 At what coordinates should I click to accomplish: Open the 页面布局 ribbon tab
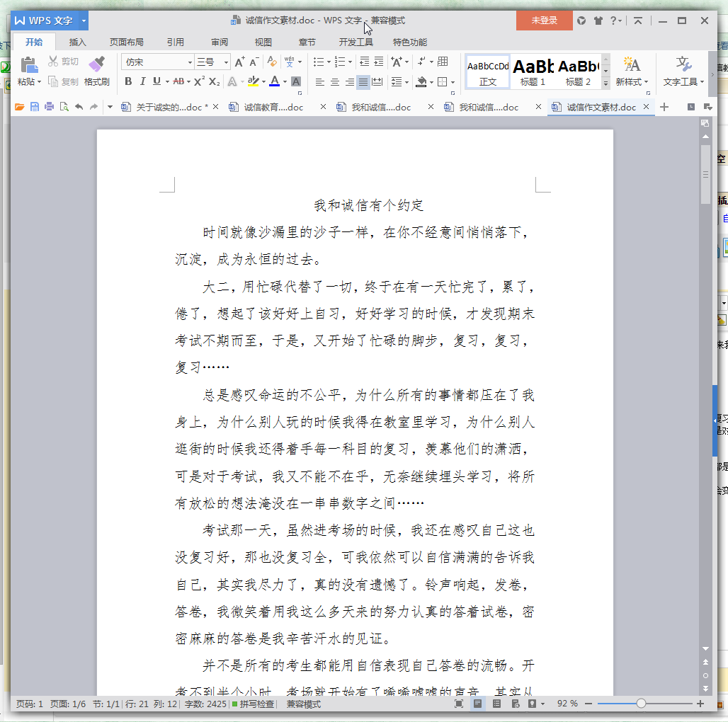click(126, 42)
